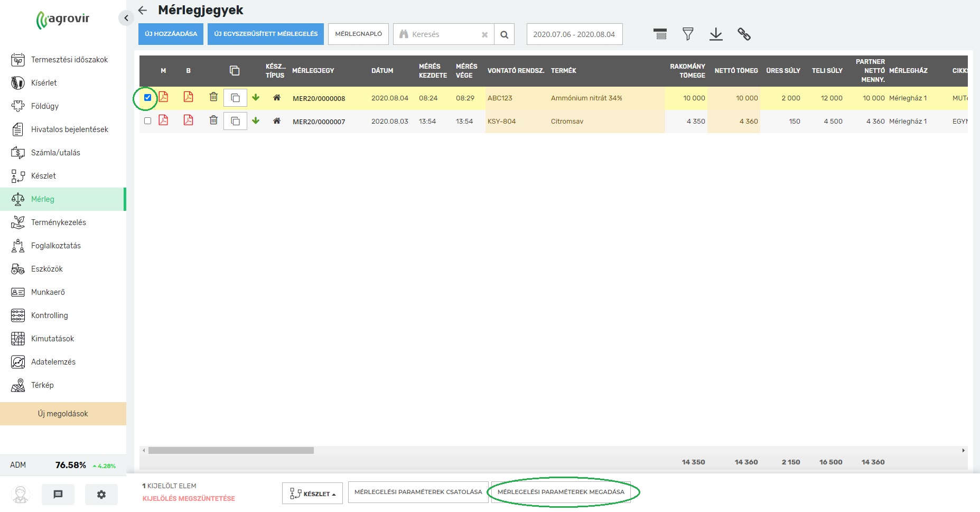Go to Kimutatások in the sidebar
This screenshot has width=980, height=512.
coord(52,339)
